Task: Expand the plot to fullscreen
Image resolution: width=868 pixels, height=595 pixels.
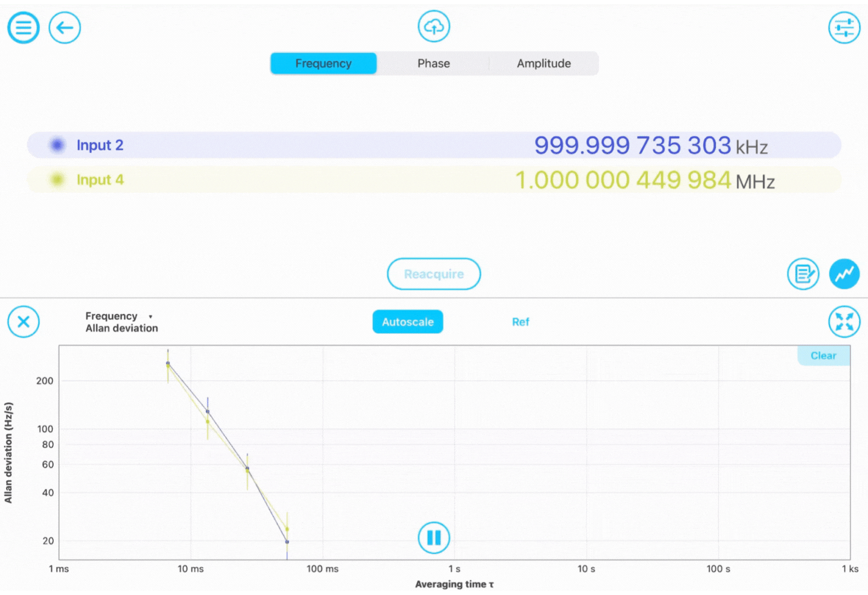Action: 844,322
